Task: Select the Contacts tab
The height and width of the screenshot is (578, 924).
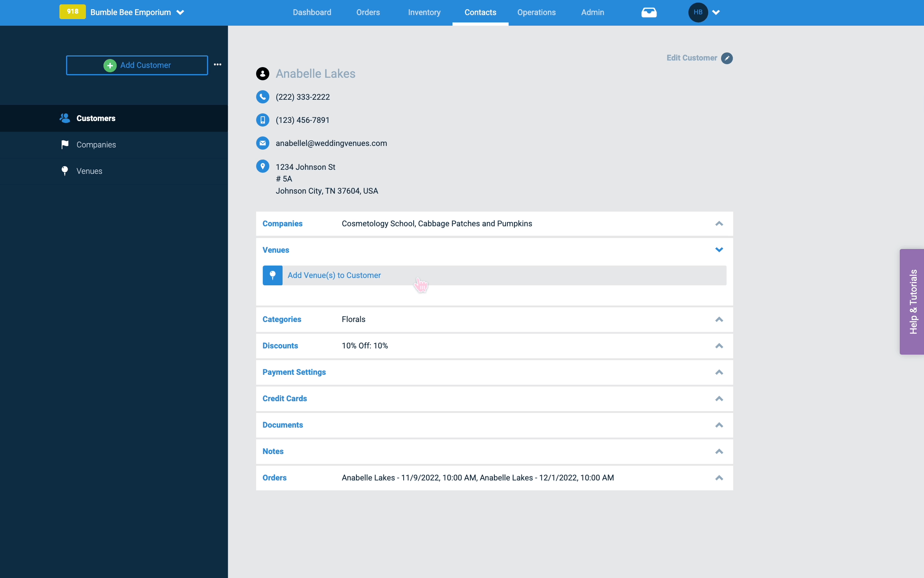Action: point(480,12)
